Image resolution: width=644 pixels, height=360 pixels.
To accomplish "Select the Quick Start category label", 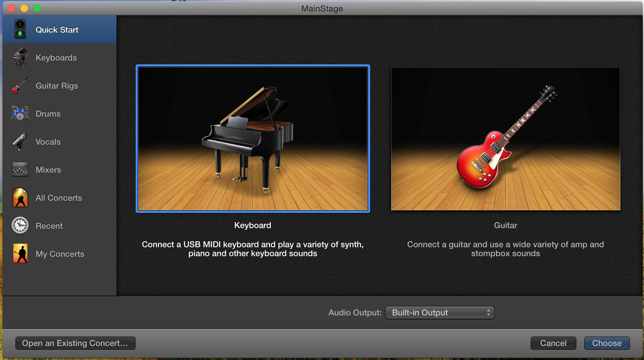I will (x=57, y=30).
